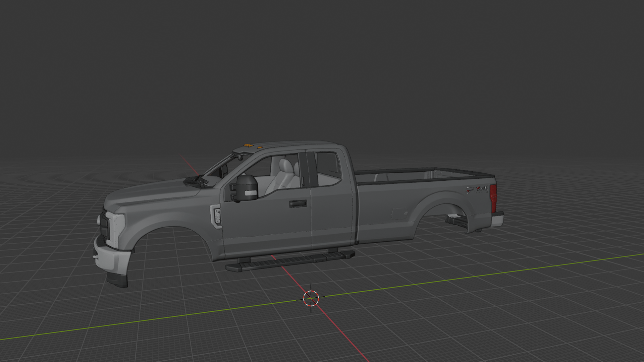Click the red tail light
Viewport: 644px width, 362px height.
point(493,198)
